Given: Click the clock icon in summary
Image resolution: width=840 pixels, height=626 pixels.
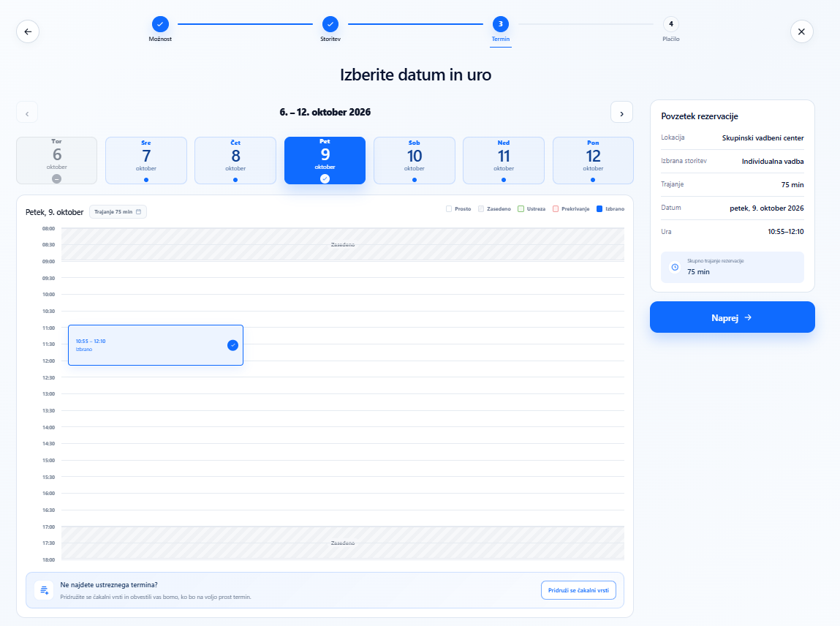Looking at the screenshot, I should point(675,267).
